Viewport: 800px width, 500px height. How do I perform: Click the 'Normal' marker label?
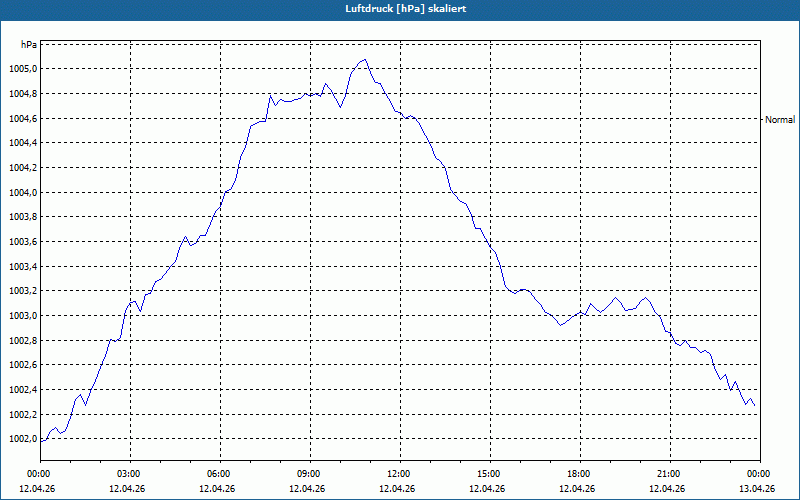(780, 119)
